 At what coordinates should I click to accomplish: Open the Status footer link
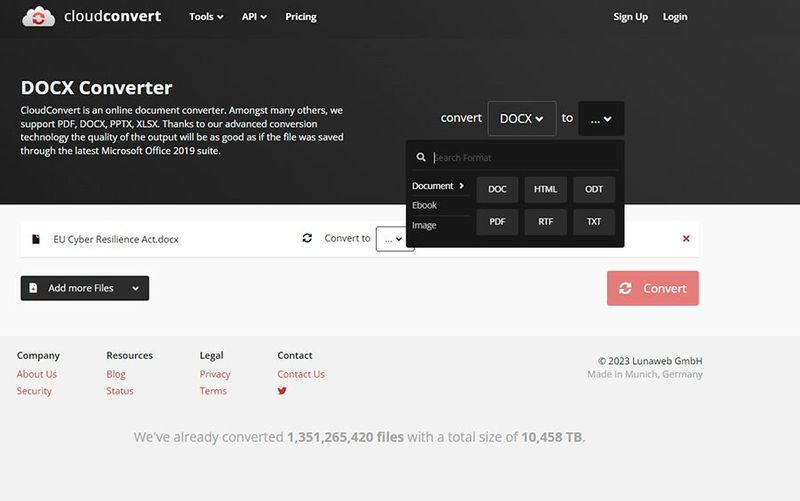pos(120,391)
